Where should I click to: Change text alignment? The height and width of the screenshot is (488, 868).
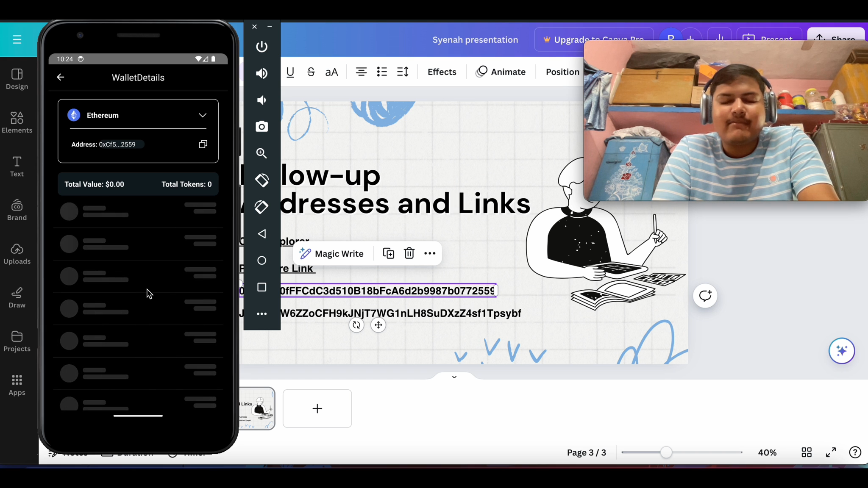pos(361,72)
